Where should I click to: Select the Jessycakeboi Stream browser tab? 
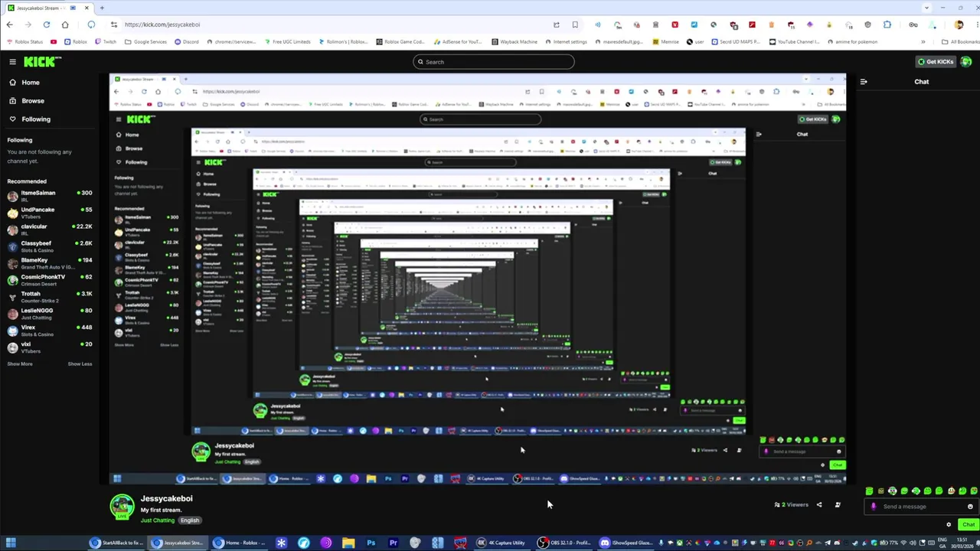pos(49,8)
